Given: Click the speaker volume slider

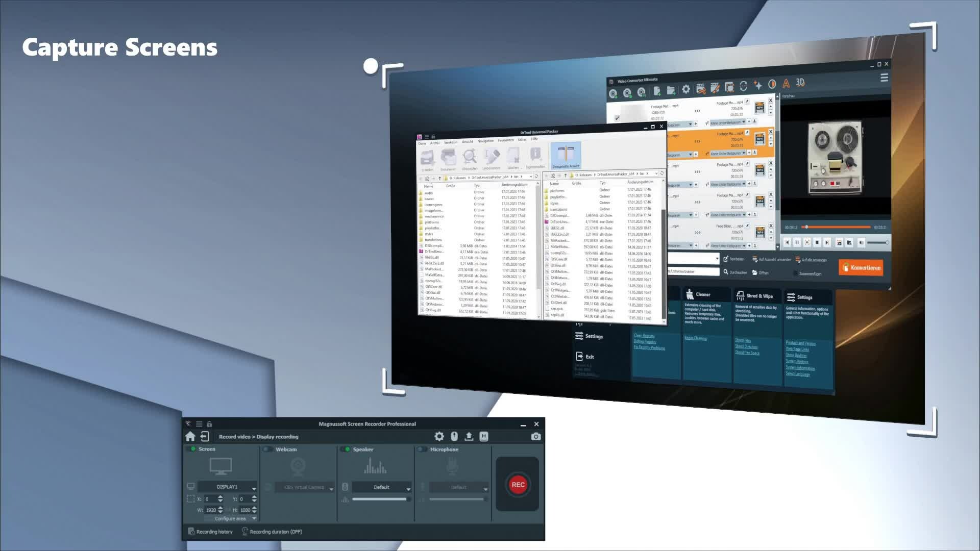Looking at the screenshot, I should (380, 499).
